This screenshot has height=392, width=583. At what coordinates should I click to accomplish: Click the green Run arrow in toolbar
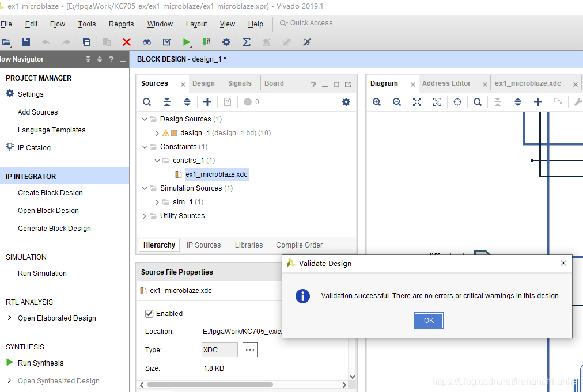pyautogui.click(x=187, y=42)
